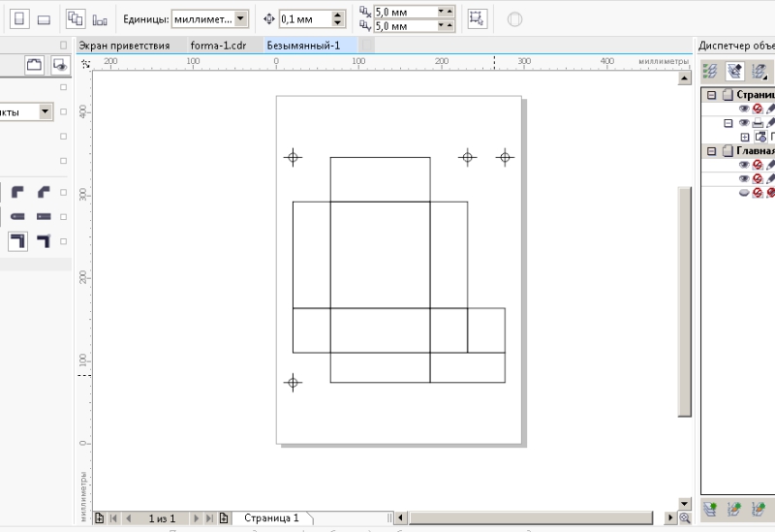This screenshot has height=532, width=775.
Task: Toggle small square beside line cap icons
Action: pyautogui.click(x=63, y=216)
